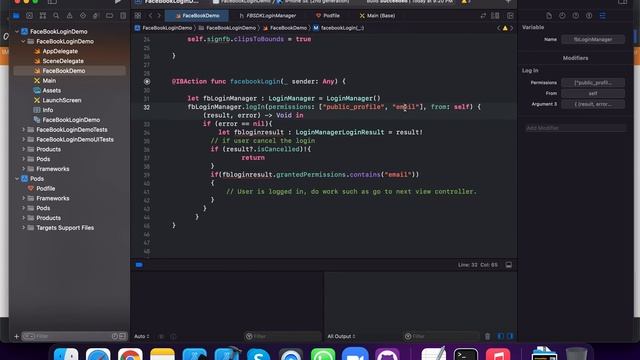The width and height of the screenshot is (640, 360).
Task: Click the Run play button in toolbar
Action: pos(118,2)
